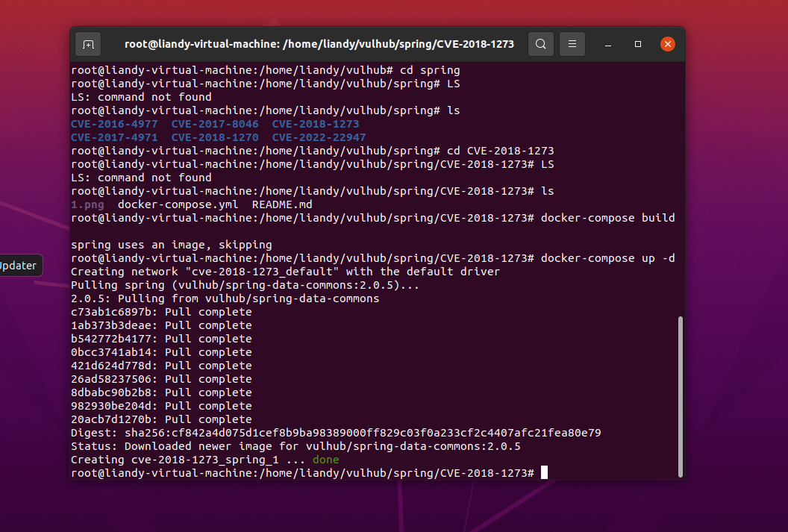The image size is (788, 532).
Task: Click the 'cd spring' command line
Action: coord(266,70)
